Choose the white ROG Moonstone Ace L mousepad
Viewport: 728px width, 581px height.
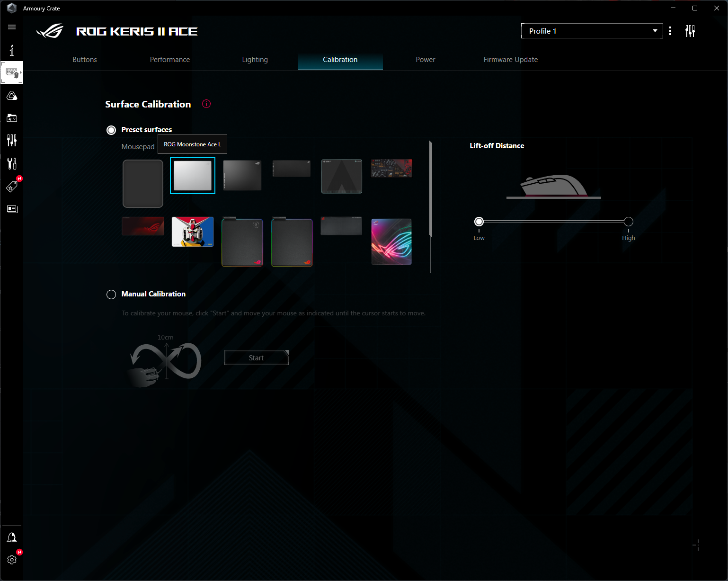[193, 176]
